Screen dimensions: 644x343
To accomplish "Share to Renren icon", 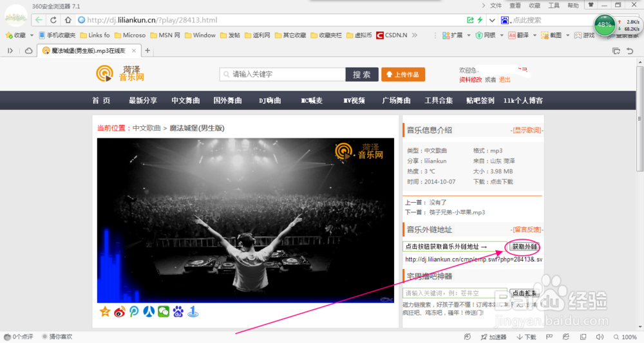I will click(x=149, y=312).
